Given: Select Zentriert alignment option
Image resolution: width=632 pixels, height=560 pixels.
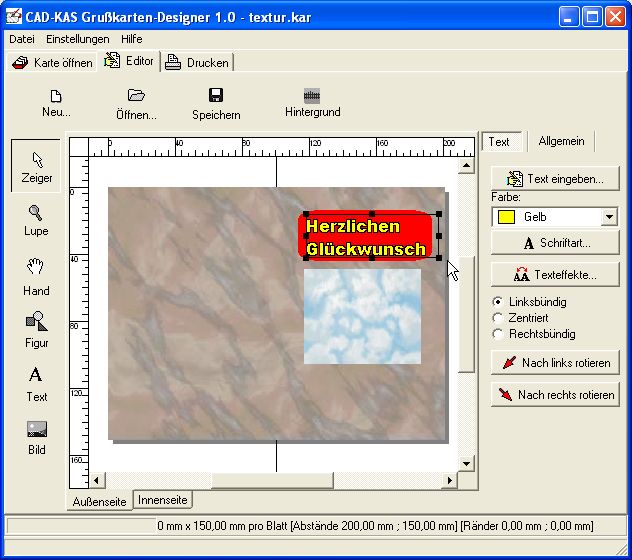Looking at the screenshot, I should (498, 318).
